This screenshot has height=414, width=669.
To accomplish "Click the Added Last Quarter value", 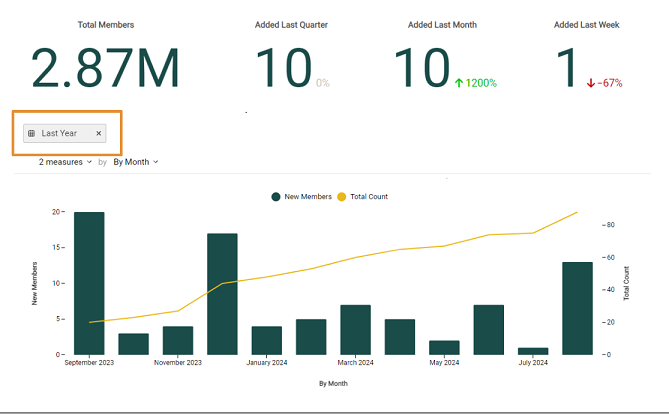I will pos(284,68).
